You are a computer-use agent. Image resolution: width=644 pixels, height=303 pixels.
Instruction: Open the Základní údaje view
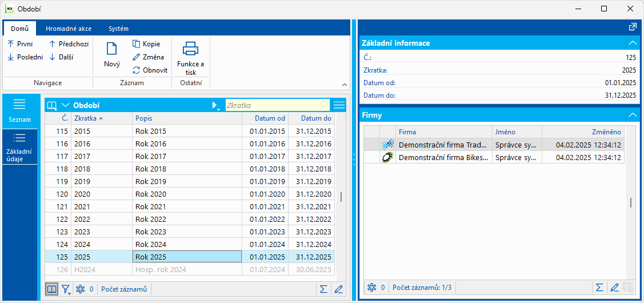[x=20, y=146]
